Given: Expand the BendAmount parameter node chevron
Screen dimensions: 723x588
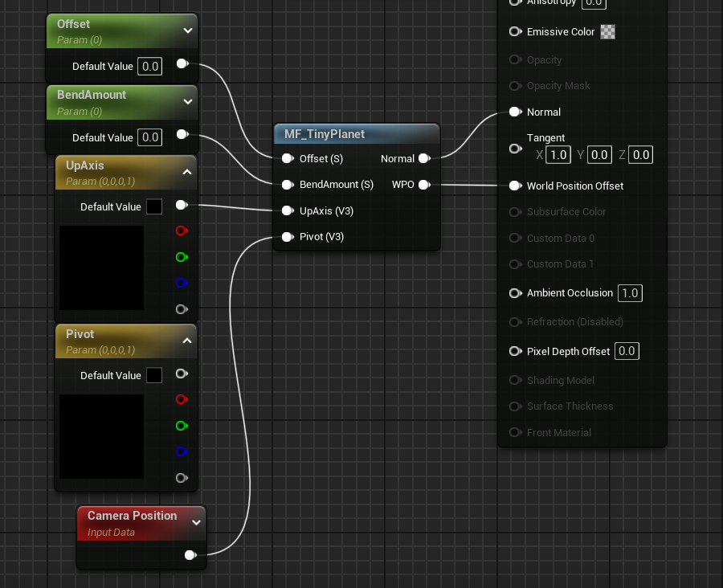Looking at the screenshot, I should coord(188,101).
